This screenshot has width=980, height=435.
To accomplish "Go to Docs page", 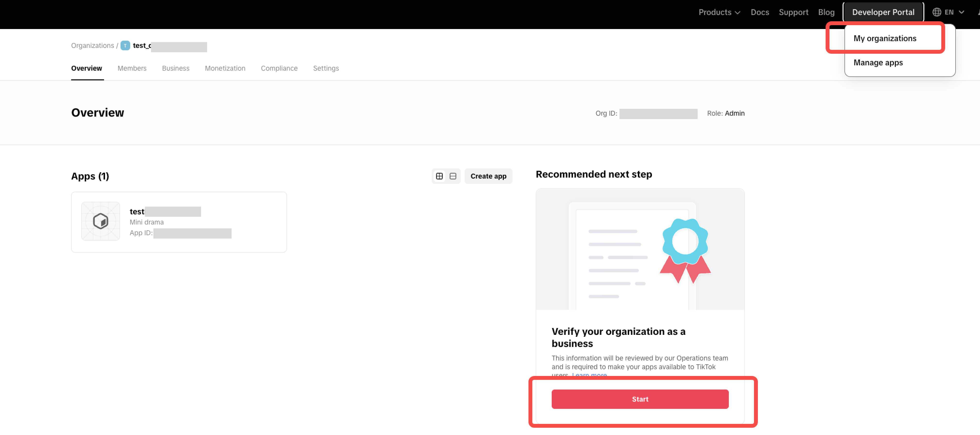I will pyautogui.click(x=760, y=12).
